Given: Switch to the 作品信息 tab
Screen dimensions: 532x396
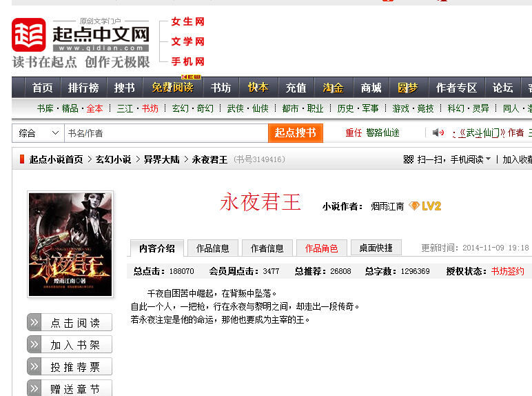Looking at the screenshot, I should [213, 248].
